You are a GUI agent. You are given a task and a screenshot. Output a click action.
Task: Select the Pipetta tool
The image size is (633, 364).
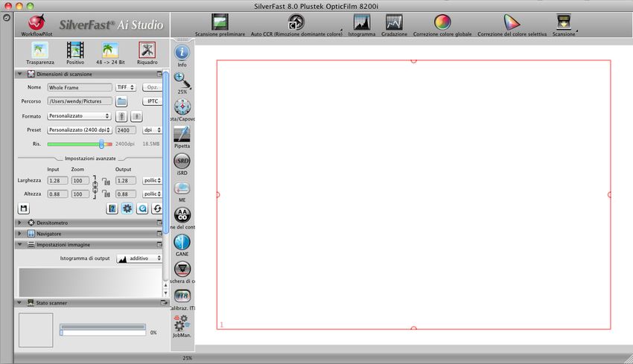pos(182,134)
